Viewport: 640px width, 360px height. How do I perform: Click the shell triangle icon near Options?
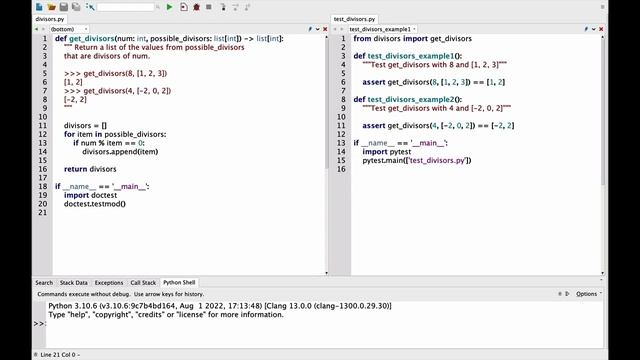567,294
